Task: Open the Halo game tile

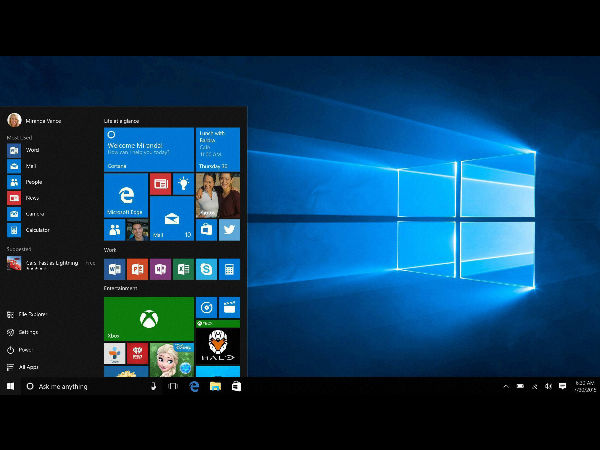Action: [217, 346]
